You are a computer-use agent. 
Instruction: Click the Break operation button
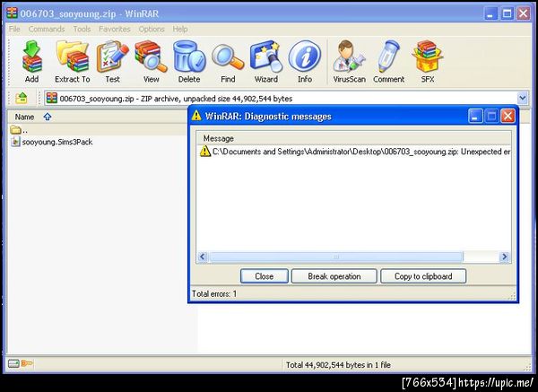pyautogui.click(x=334, y=276)
